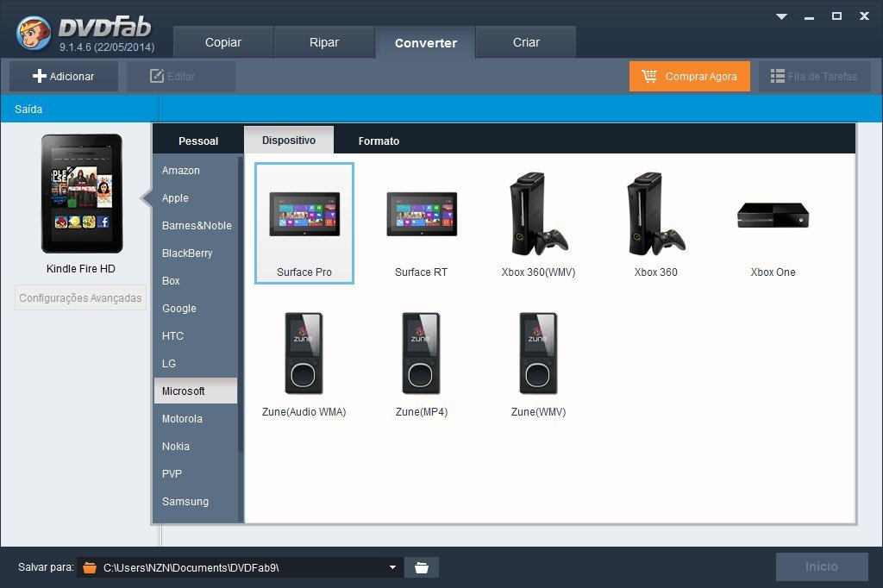Screen dimensions: 883x588
Task: Choose the Xbox 360(WMV) profile
Action: (538, 223)
